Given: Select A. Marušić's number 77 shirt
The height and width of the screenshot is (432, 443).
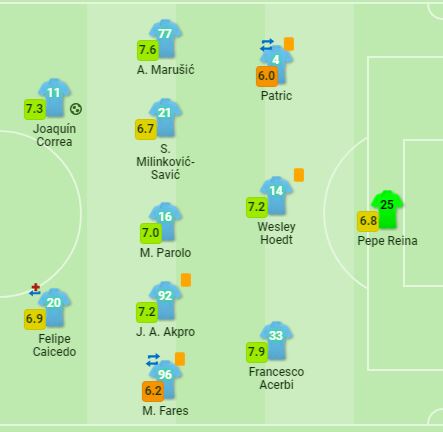Looking at the screenshot, I should tap(166, 39).
